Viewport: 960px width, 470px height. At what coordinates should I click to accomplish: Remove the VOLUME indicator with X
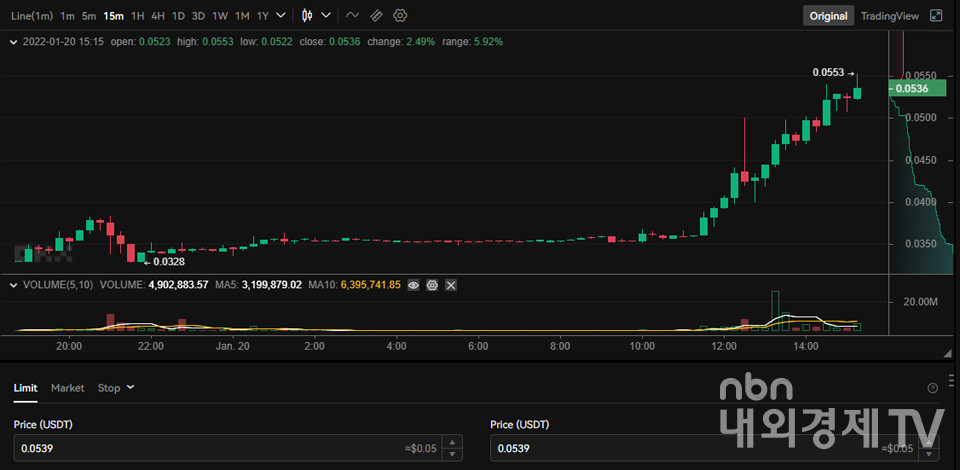click(451, 285)
